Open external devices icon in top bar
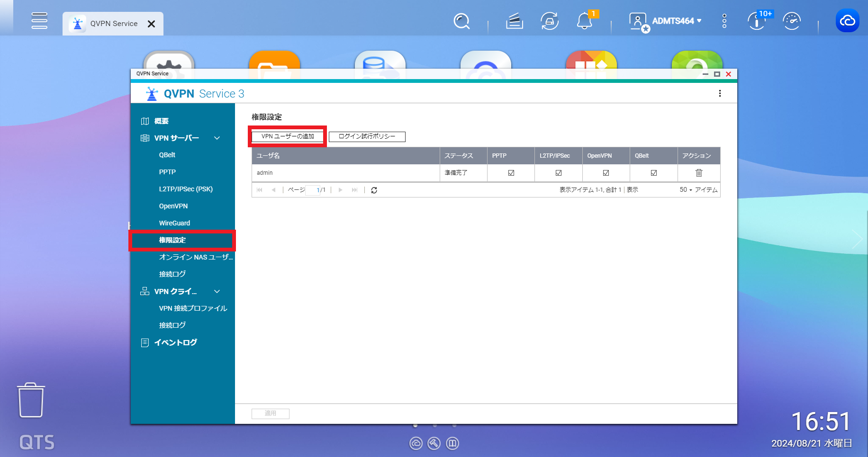868x457 pixels. 550,21
